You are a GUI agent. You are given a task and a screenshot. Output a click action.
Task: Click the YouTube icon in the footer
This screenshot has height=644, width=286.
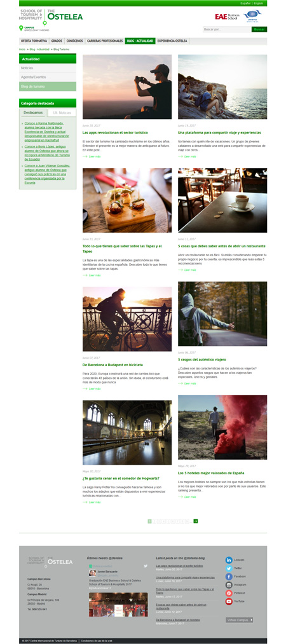pos(229,601)
